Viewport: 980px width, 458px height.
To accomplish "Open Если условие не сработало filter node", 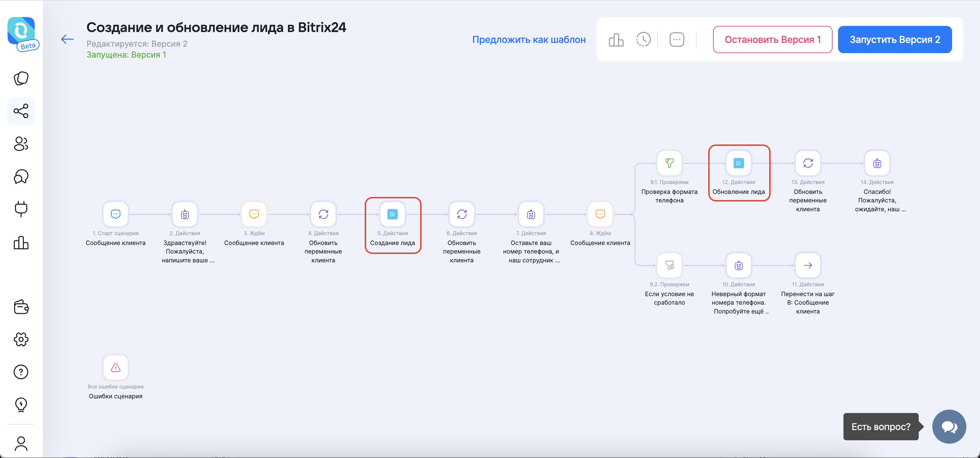I will 669,265.
